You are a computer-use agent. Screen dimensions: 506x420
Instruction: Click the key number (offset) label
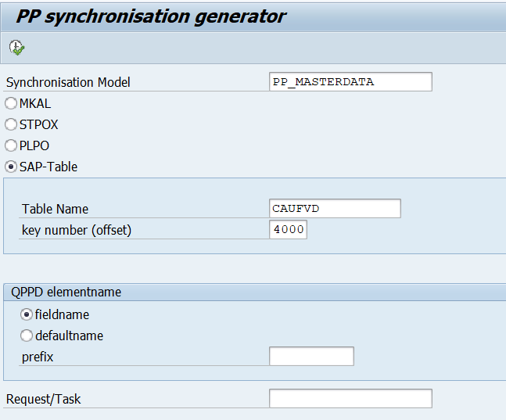click(76, 230)
